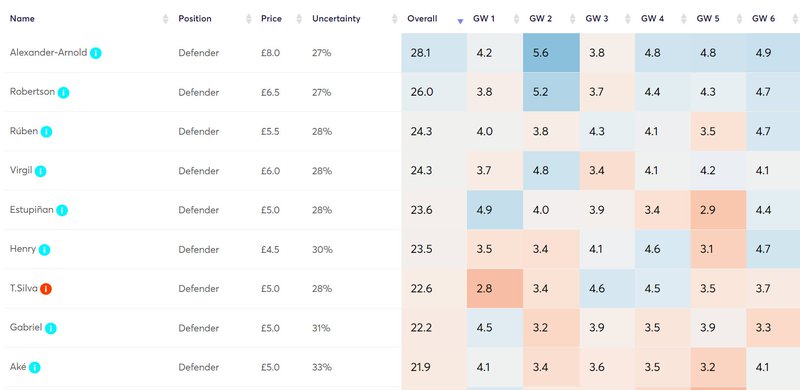The width and height of the screenshot is (800, 390).
Task: Show info for Estupiñan
Action: [x=62, y=210]
